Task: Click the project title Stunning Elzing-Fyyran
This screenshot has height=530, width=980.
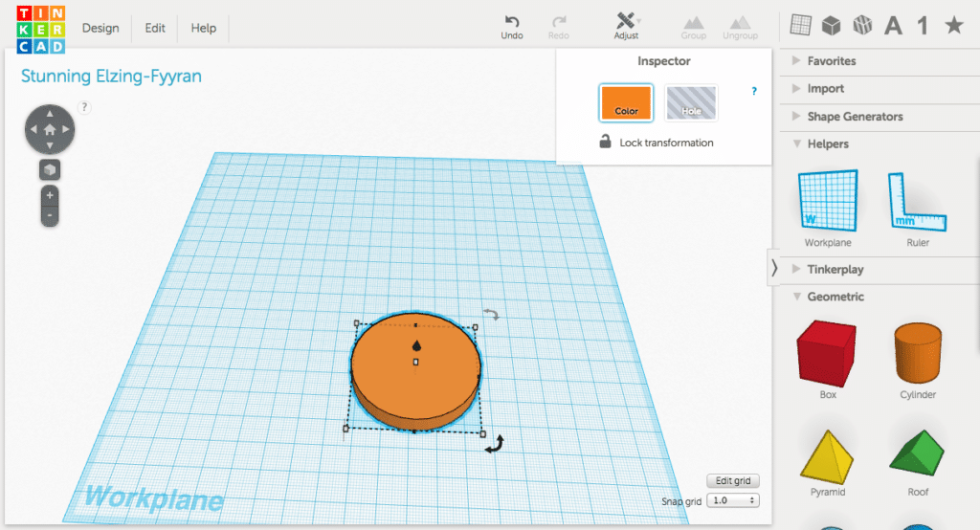Action: [111, 77]
